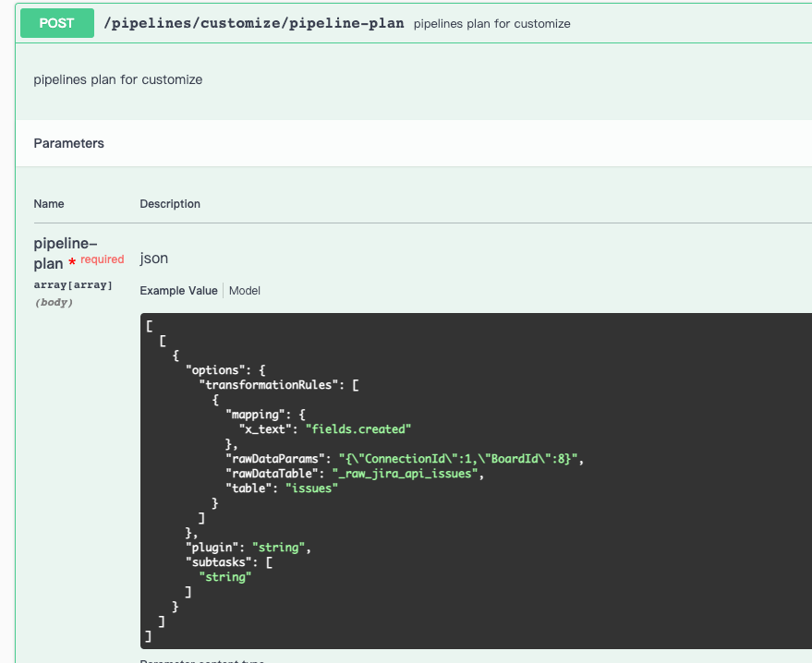
Task: Click the Parameters section heading
Action: tap(69, 143)
